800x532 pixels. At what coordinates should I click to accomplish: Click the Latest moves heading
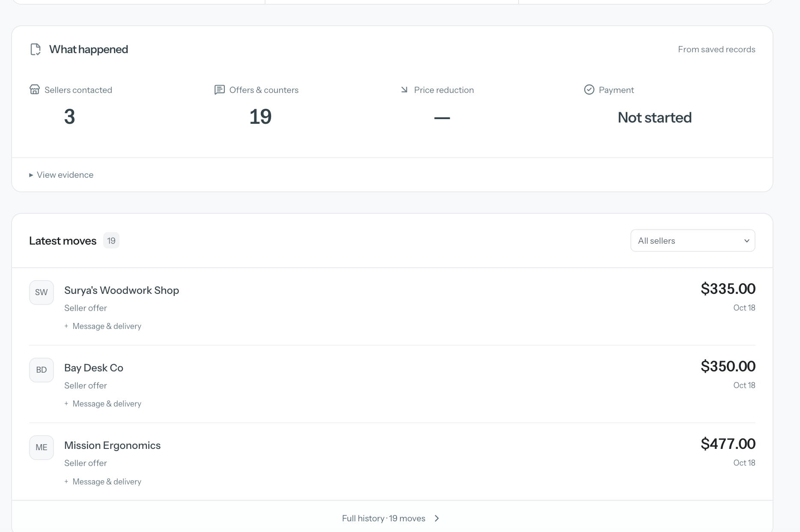point(63,241)
